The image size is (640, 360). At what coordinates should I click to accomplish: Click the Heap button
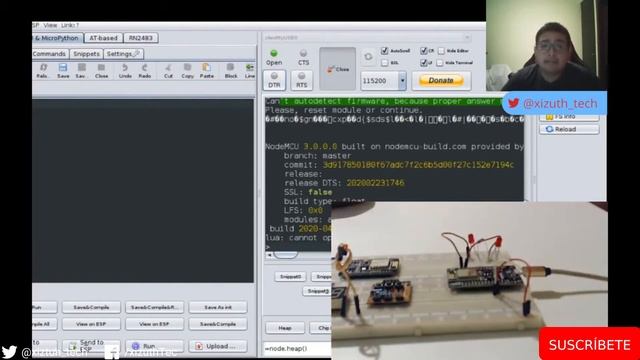point(285,328)
